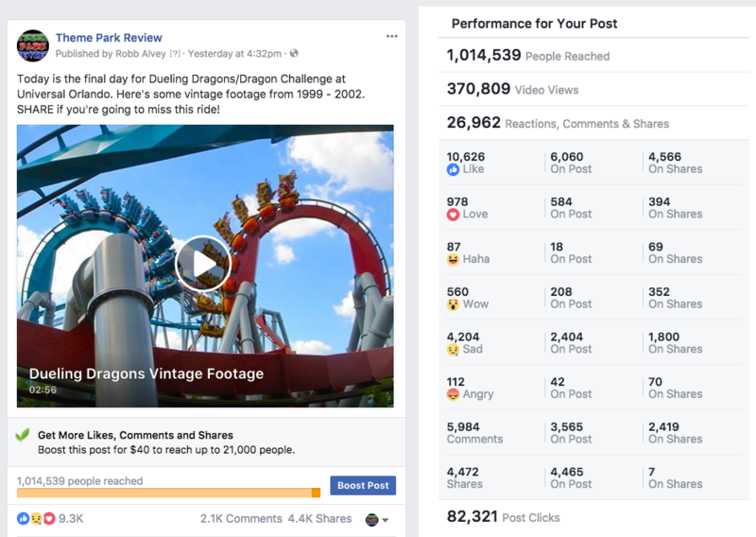
Task: Open the 4.4K Shares link
Action: 320,519
